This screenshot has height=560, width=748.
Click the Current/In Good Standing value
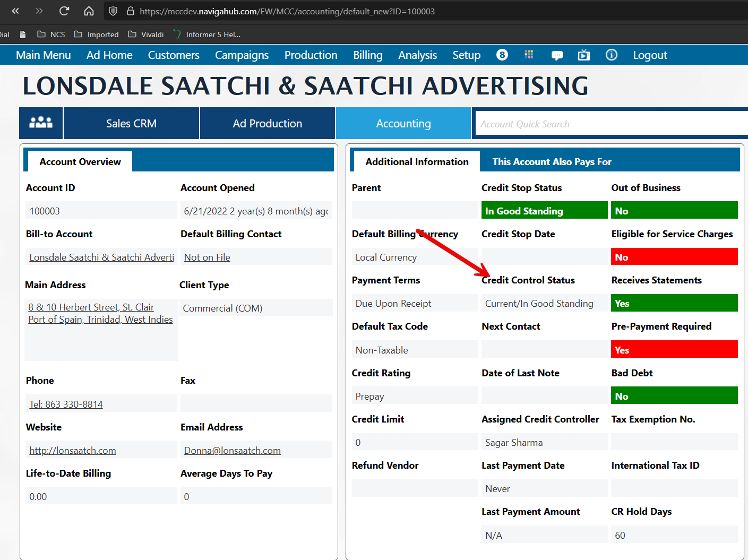click(545, 304)
